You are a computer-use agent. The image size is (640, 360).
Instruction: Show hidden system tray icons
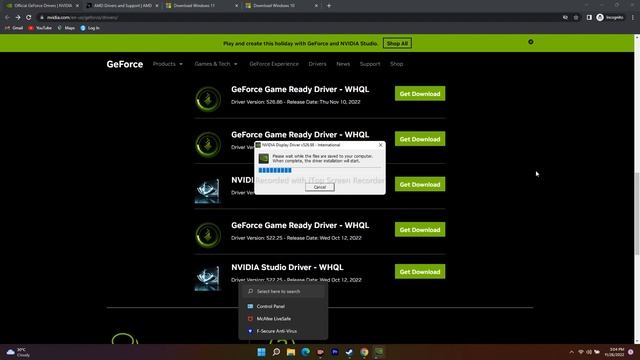point(571,352)
